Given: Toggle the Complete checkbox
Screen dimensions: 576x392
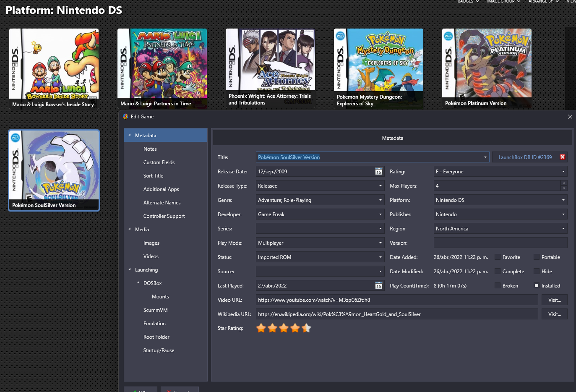Looking at the screenshot, I should point(498,272).
